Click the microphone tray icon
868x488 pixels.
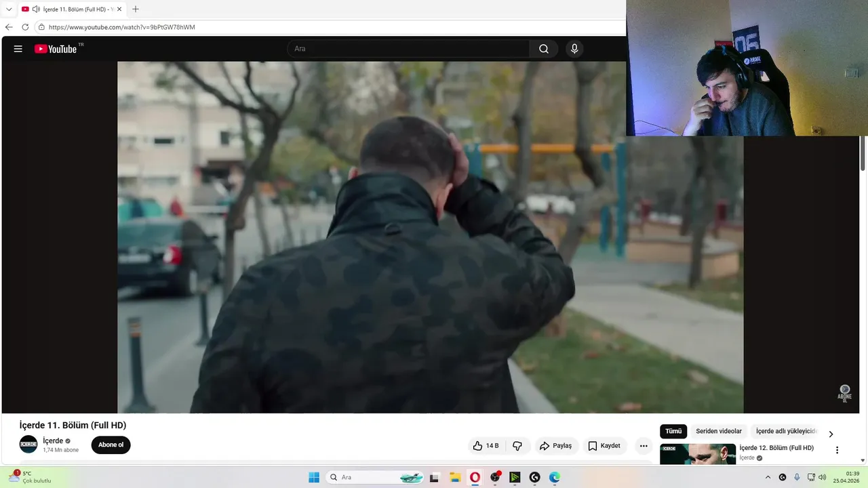coord(797,477)
